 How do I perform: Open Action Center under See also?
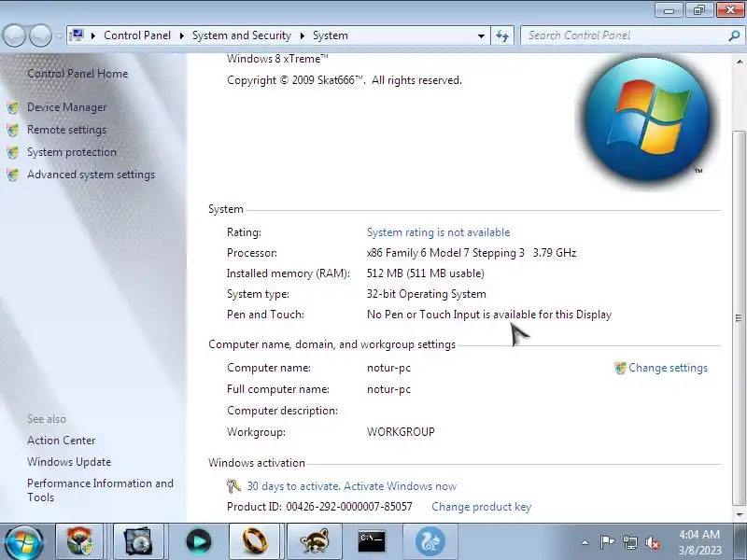click(x=61, y=441)
